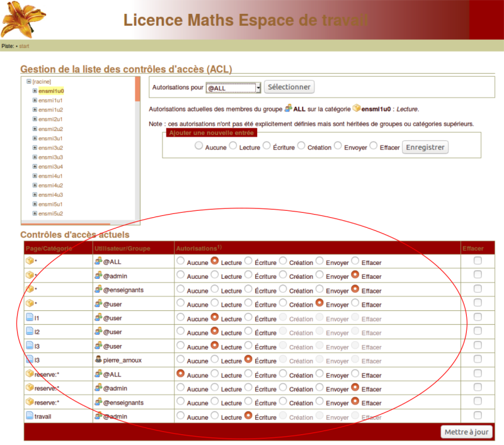Click group icon beside @enseignants in first wildcard row
Image resolution: width=504 pixels, height=445 pixels.
[x=98, y=289]
